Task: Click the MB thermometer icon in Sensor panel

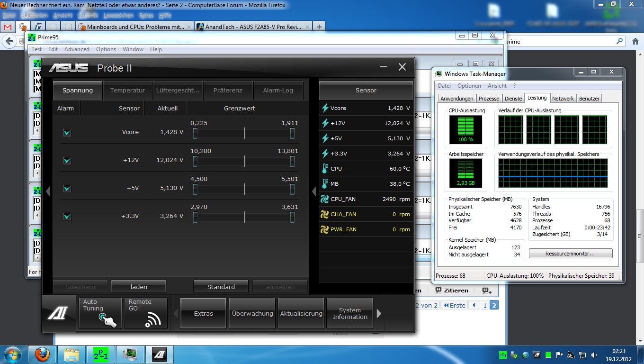Action: click(325, 184)
